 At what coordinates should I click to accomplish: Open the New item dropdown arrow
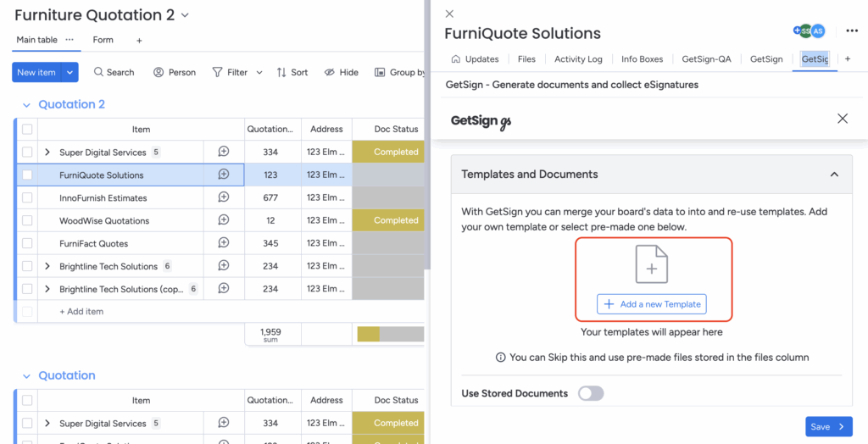coord(70,72)
